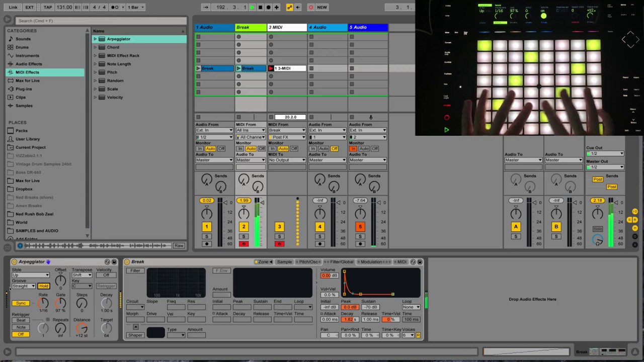Open the Clips category
Screen dimensions: 644x362
(21, 97)
